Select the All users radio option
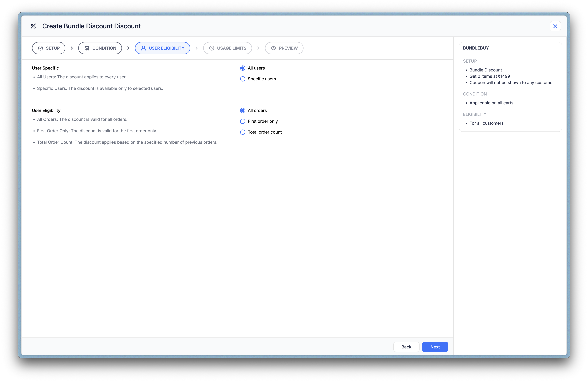This screenshot has width=588, height=382. 243,68
